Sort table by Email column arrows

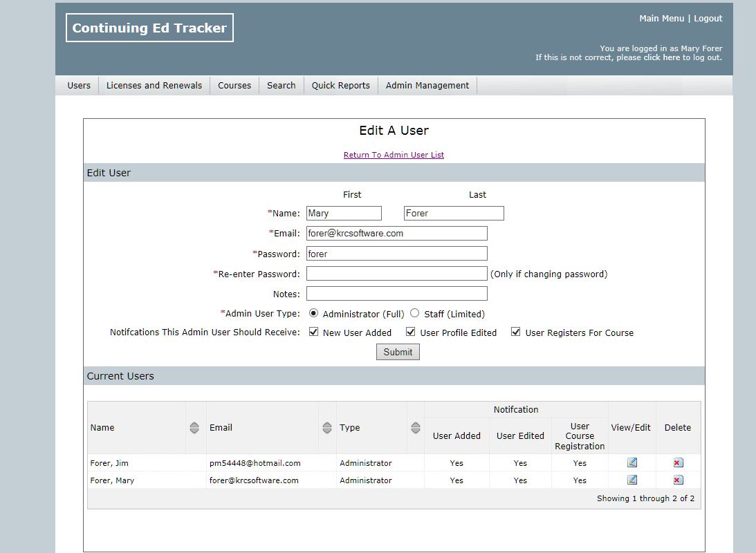pyautogui.click(x=327, y=428)
